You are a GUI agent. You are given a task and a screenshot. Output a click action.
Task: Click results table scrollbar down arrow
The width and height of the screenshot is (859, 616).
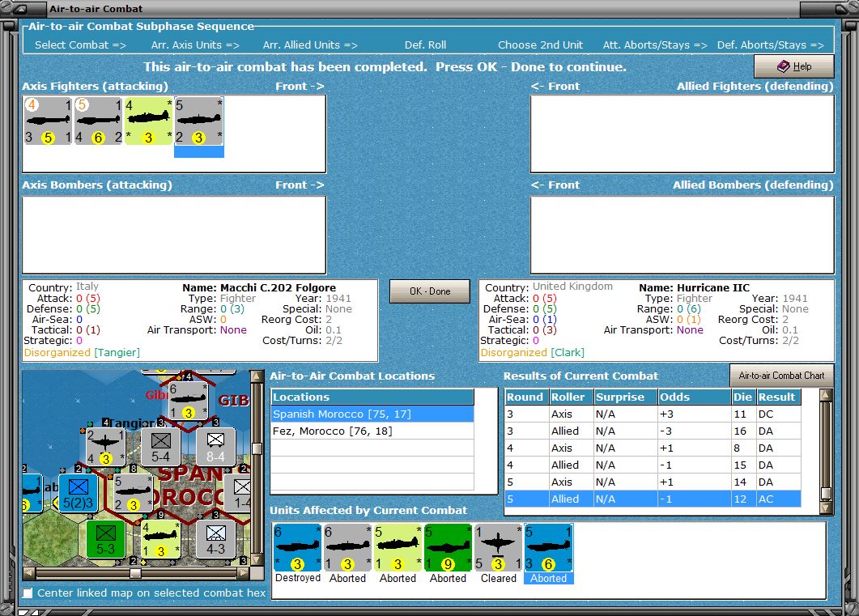point(826,508)
